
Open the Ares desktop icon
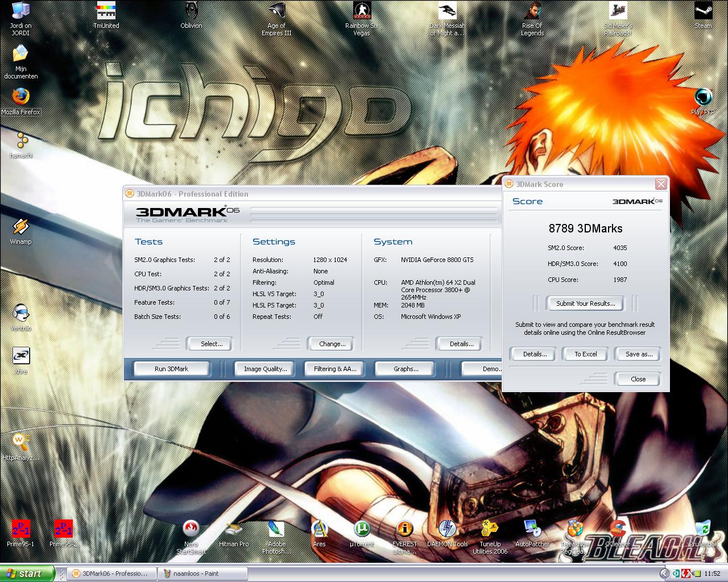319,534
